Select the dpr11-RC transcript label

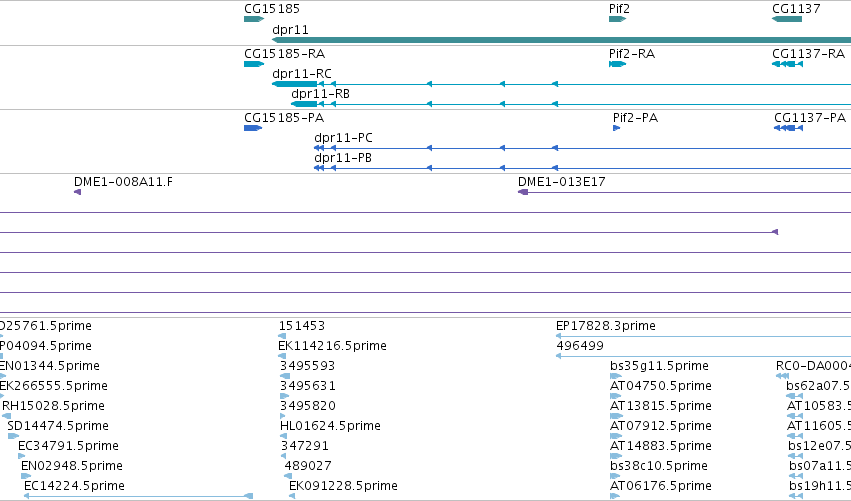pyautogui.click(x=302, y=74)
